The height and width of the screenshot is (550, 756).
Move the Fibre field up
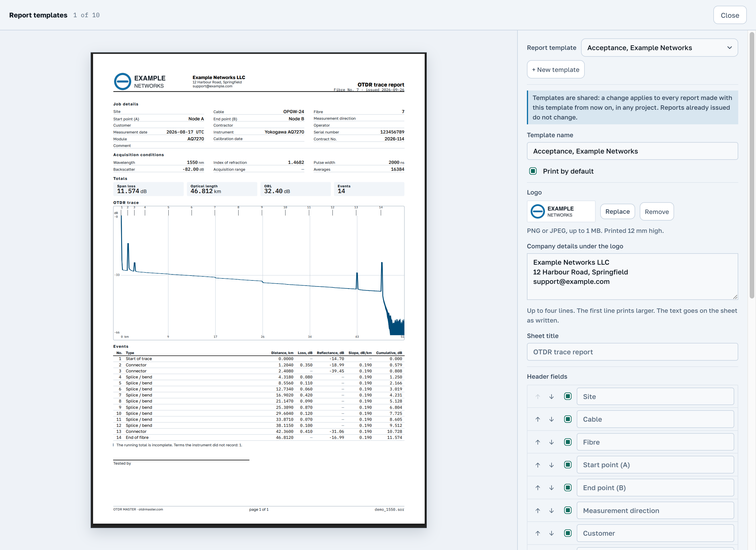pyautogui.click(x=538, y=442)
